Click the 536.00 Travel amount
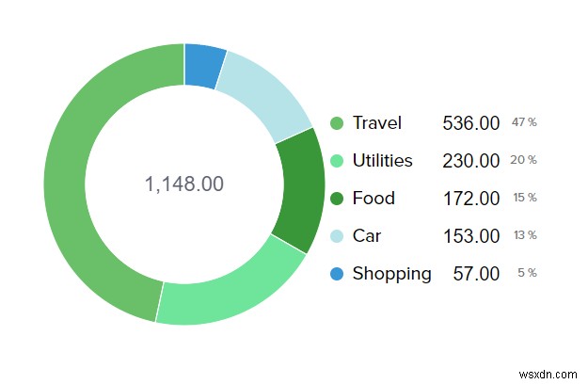Image resolution: width=588 pixels, height=384 pixels. pos(471,123)
